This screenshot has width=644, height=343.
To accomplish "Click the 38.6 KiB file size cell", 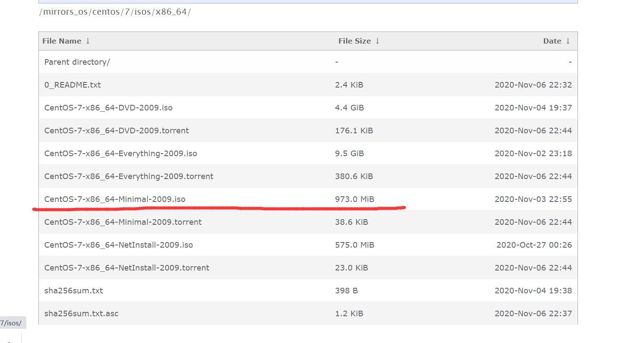I will [x=352, y=222].
